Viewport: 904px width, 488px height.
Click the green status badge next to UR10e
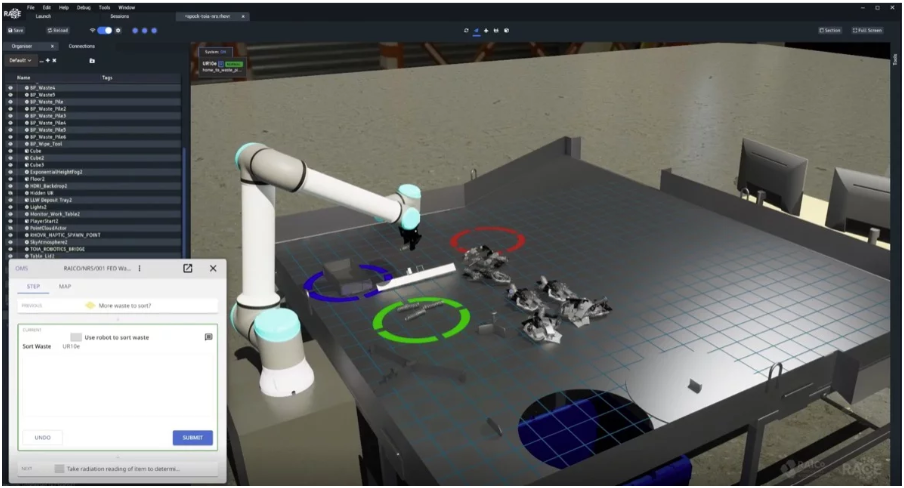(234, 63)
